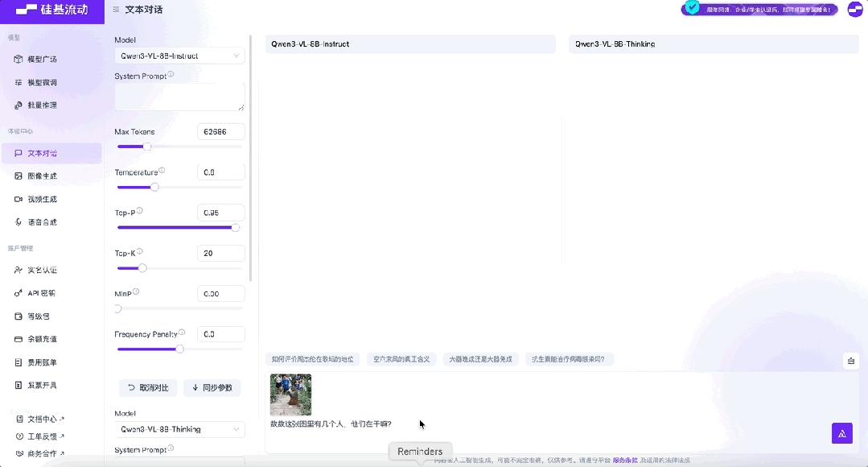Image resolution: width=868 pixels, height=467 pixels.
Task: Click the key icon for API 密钥
Action: [19, 293]
